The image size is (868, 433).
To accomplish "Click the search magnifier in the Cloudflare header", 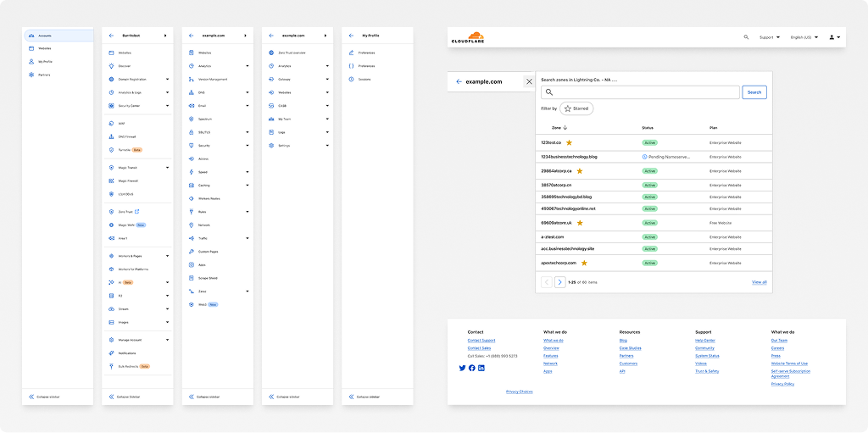I will pyautogui.click(x=746, y=37).
